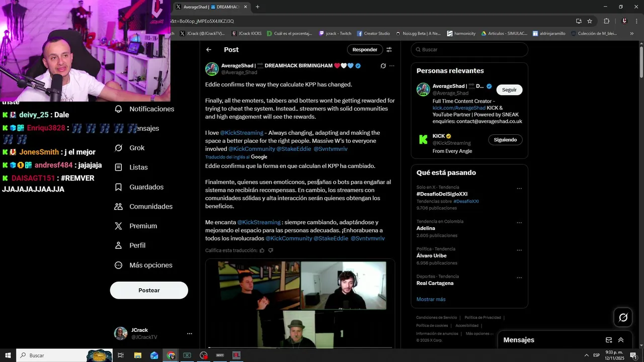
Task: Open Task View on the taskbar
Action: (x=121, y=355)
